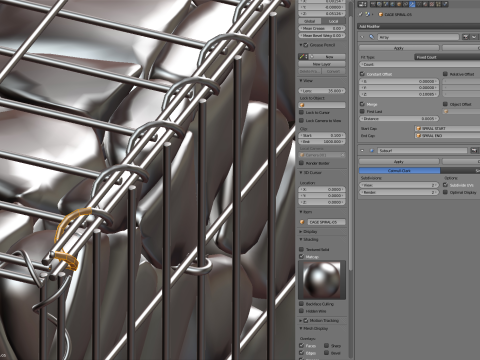
Task: Switch to the Physics properties tab
Action: click(x=445, y=4)
